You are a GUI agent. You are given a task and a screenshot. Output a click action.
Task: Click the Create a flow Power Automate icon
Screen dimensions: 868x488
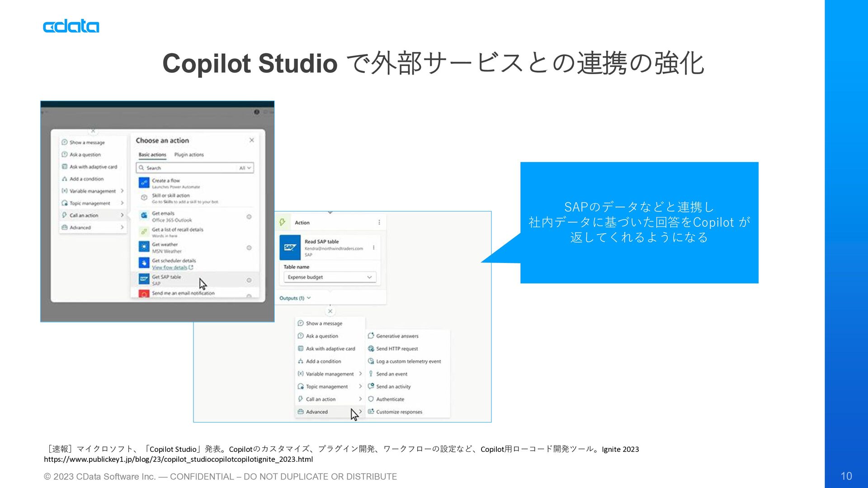coord(144,183)
